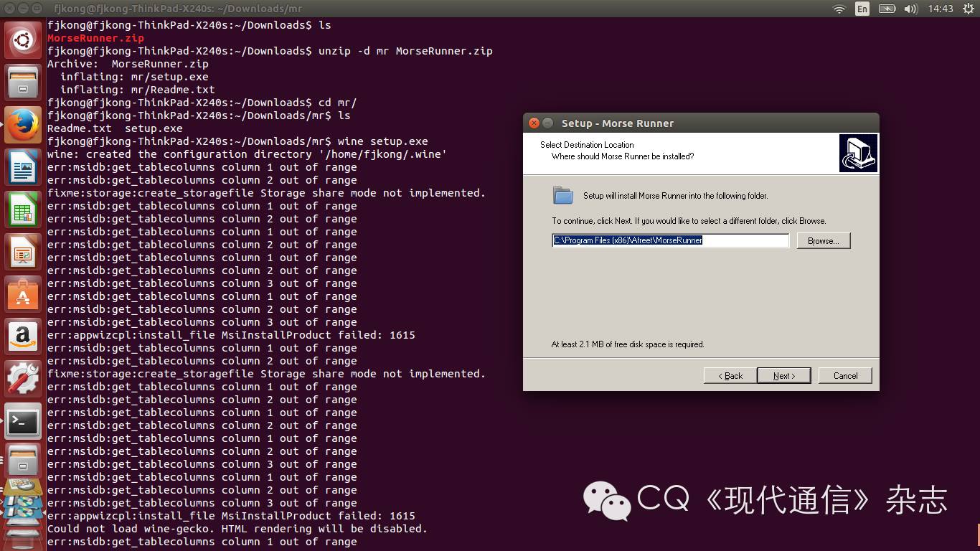Click 'Readme.txt setup.exe' listing line
The height and width of the screenshot is (551, 980).
[x=115, y=128]
